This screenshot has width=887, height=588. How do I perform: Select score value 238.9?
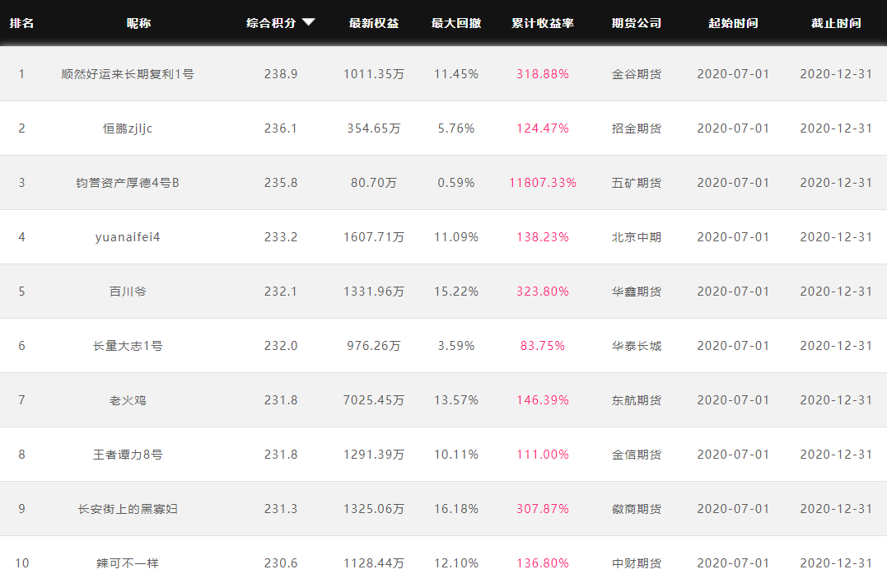[281, 74]
